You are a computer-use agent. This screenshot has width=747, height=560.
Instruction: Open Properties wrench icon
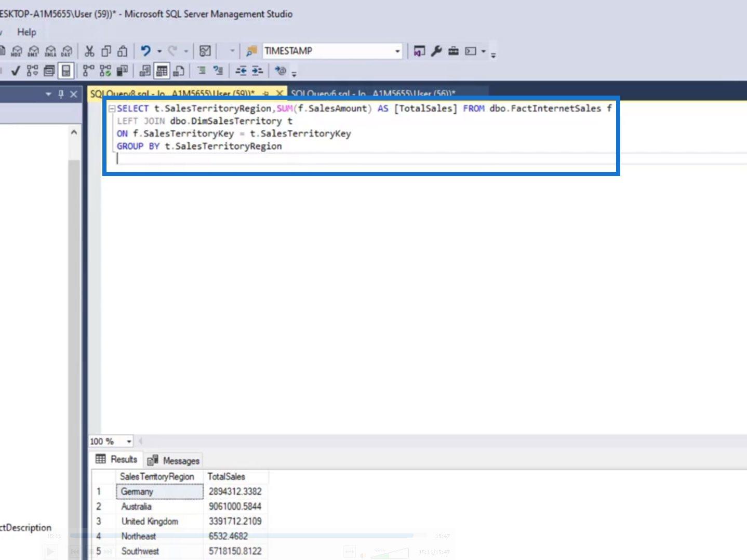click(436, 51)
